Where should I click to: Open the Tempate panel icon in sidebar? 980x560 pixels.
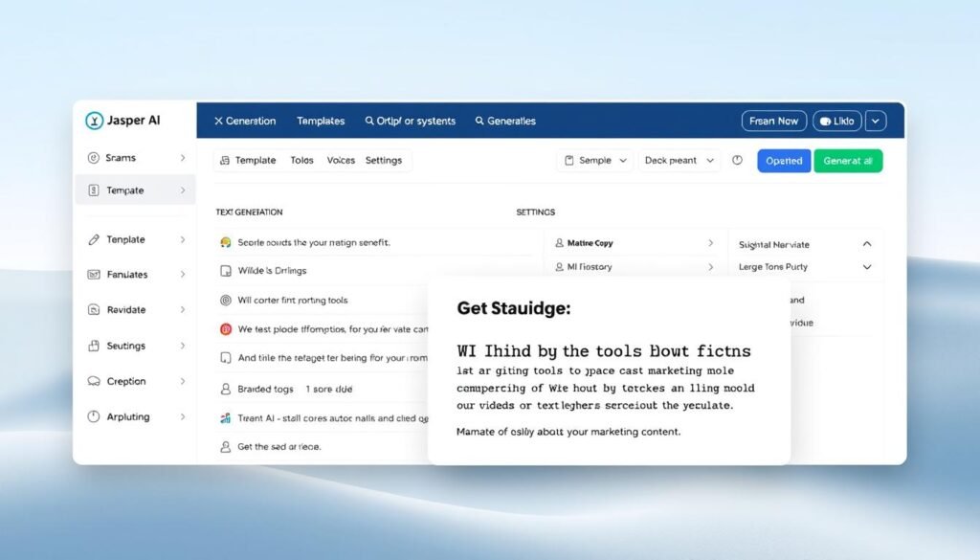(x=94, y=190)
